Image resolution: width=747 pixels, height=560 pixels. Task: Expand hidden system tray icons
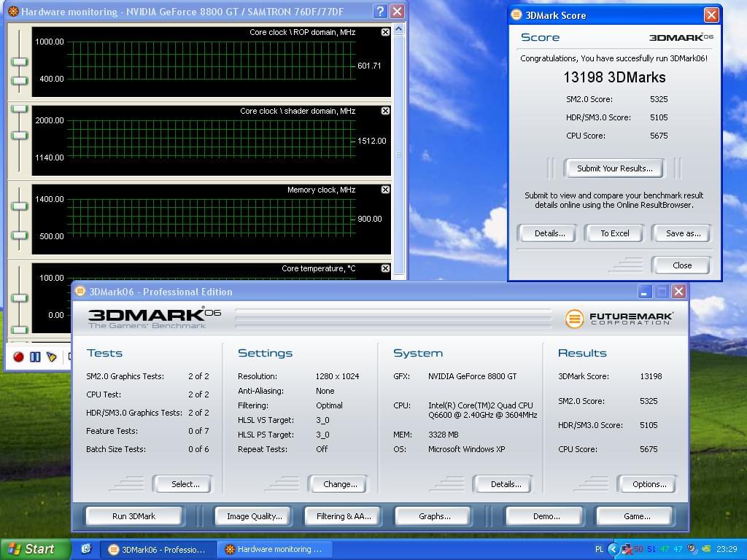pyautogui.click(x=614, y=549)
